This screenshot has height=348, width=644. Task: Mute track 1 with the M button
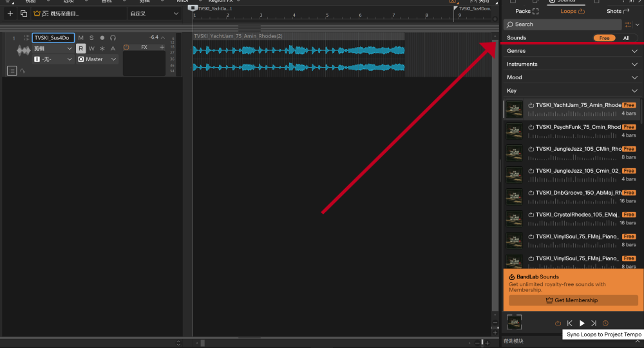tap(81, 38)
